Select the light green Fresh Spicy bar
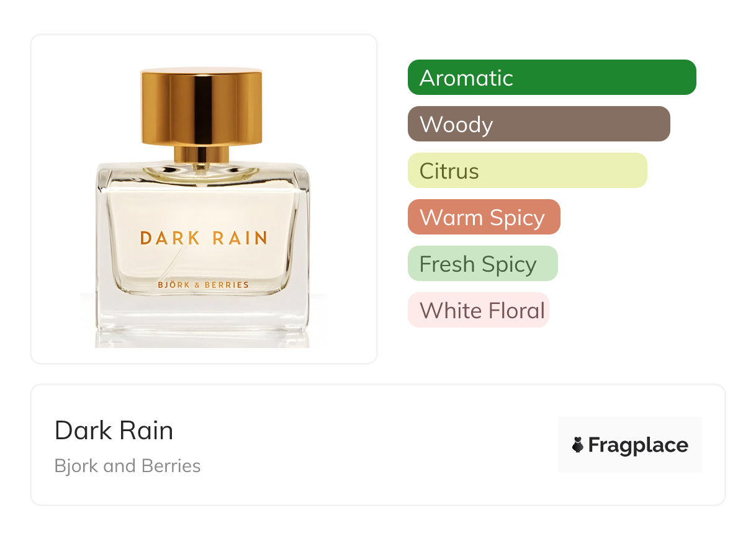 [483, 264]
